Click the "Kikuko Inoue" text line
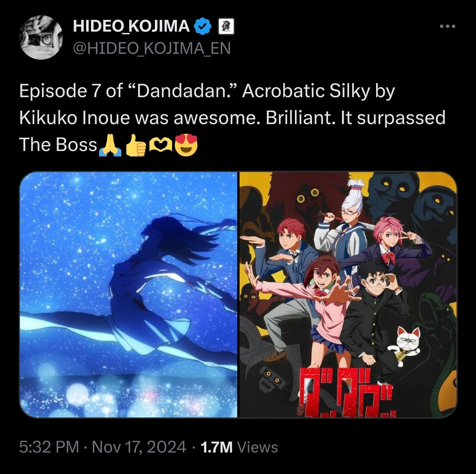476x474 pixels. [x=232, y=118]
